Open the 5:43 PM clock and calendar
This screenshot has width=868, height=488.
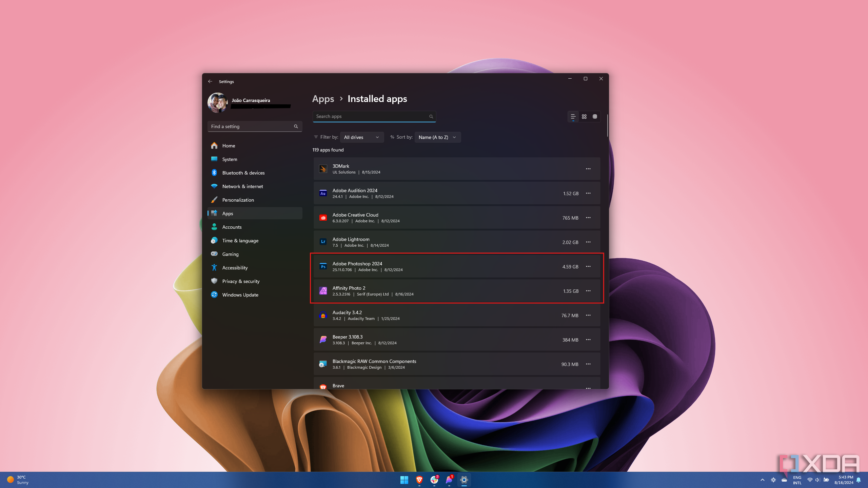(844, 480)
